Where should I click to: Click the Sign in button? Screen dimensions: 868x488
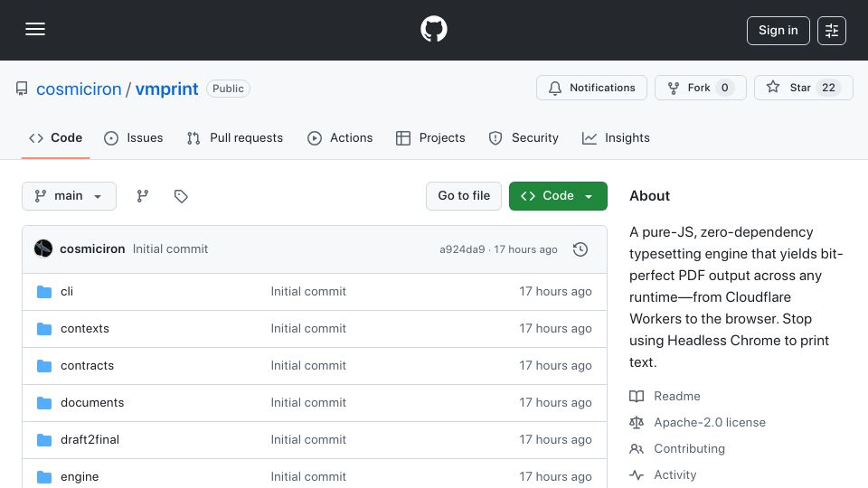[778, 31]
